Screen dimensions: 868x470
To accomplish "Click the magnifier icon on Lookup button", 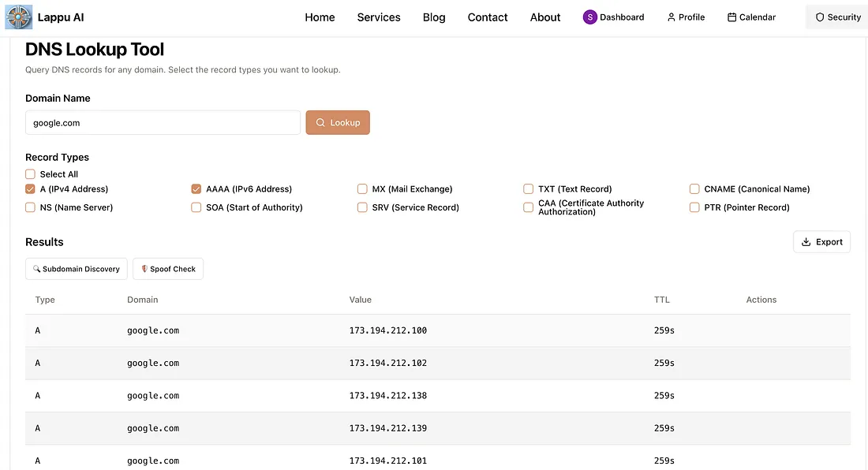I will (x=320, y=123).
